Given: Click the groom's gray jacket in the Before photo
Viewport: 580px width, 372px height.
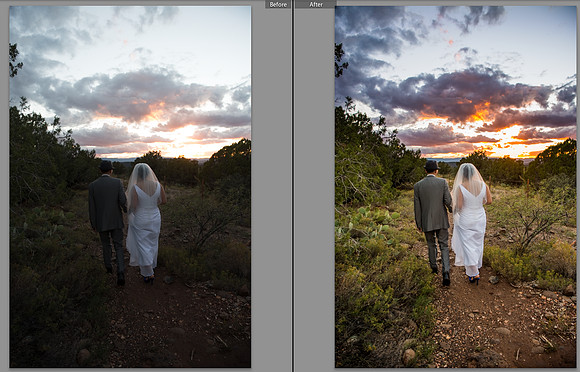Looking at the screenshot, I should 107,203.
